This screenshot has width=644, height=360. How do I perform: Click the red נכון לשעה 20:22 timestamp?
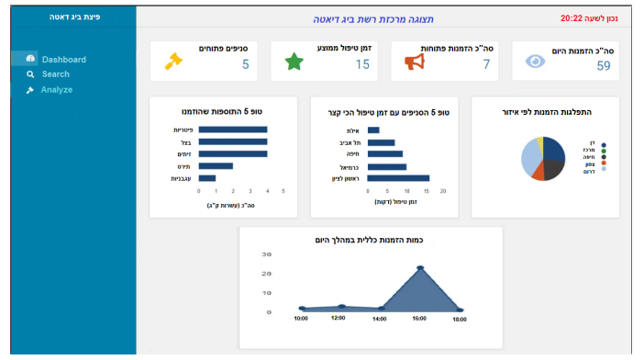tap(589, 18)
